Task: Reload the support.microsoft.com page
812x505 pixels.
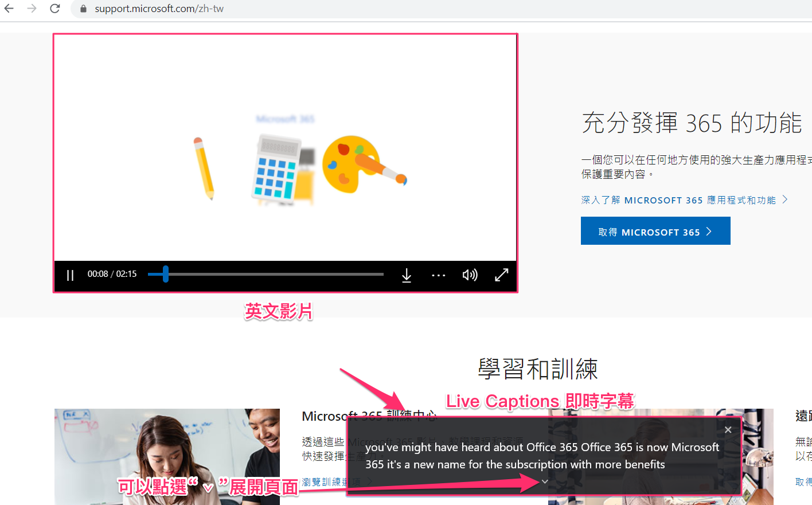Action: tap(55, 9)
